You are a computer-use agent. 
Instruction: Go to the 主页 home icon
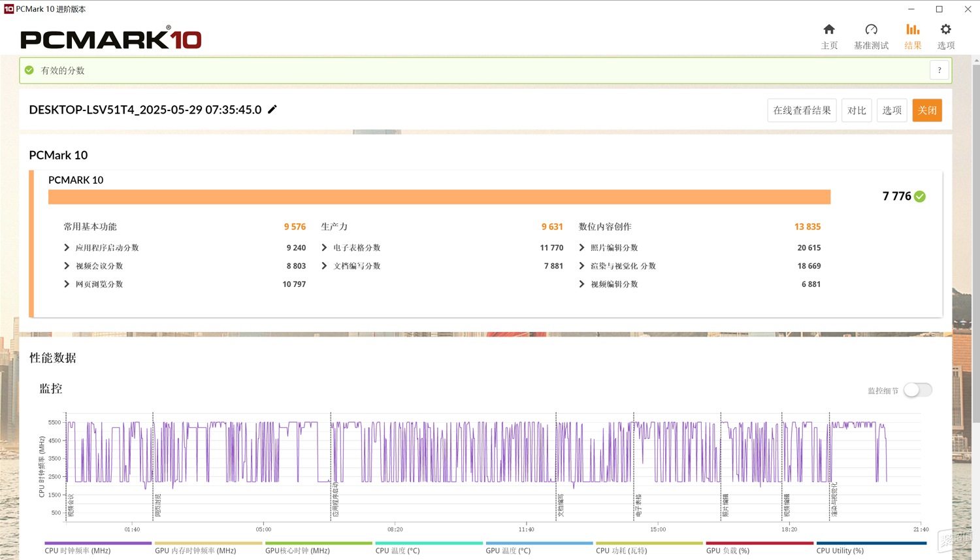tap(829, 29)
